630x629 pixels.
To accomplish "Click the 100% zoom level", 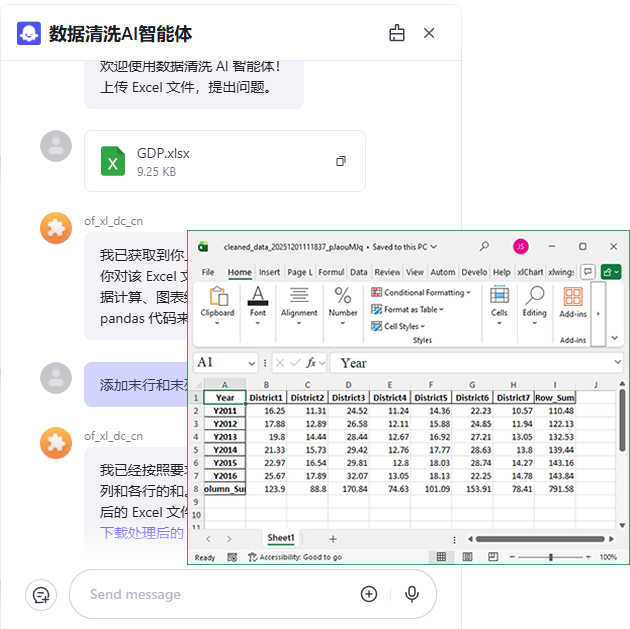I will [608, 557].
